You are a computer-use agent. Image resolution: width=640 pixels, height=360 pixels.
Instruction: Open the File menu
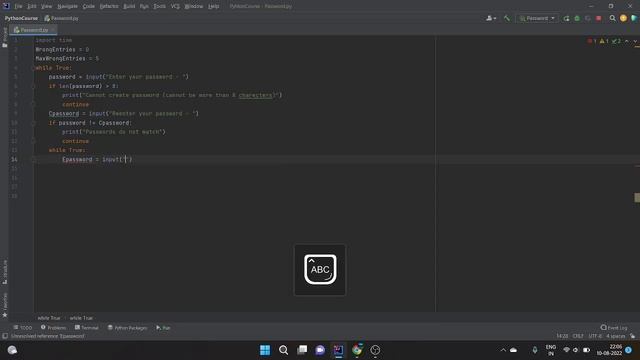click(18, 6)
